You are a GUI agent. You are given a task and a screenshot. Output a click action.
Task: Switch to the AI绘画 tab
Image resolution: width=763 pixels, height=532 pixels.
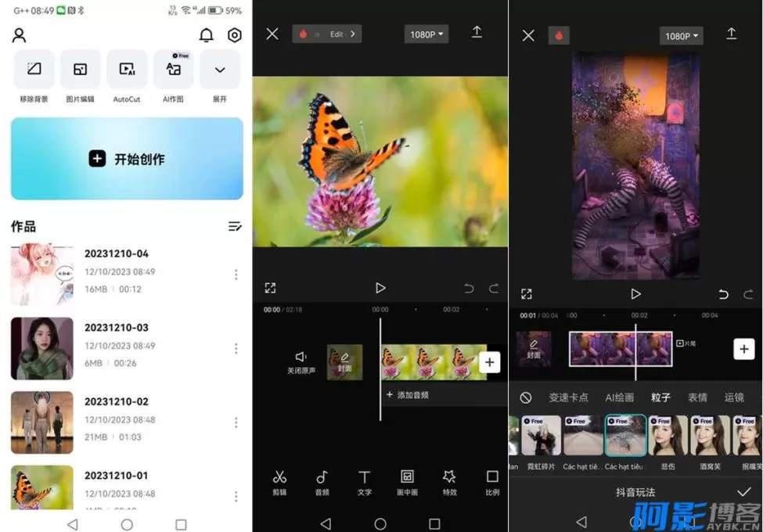click(x=619, y=397)
